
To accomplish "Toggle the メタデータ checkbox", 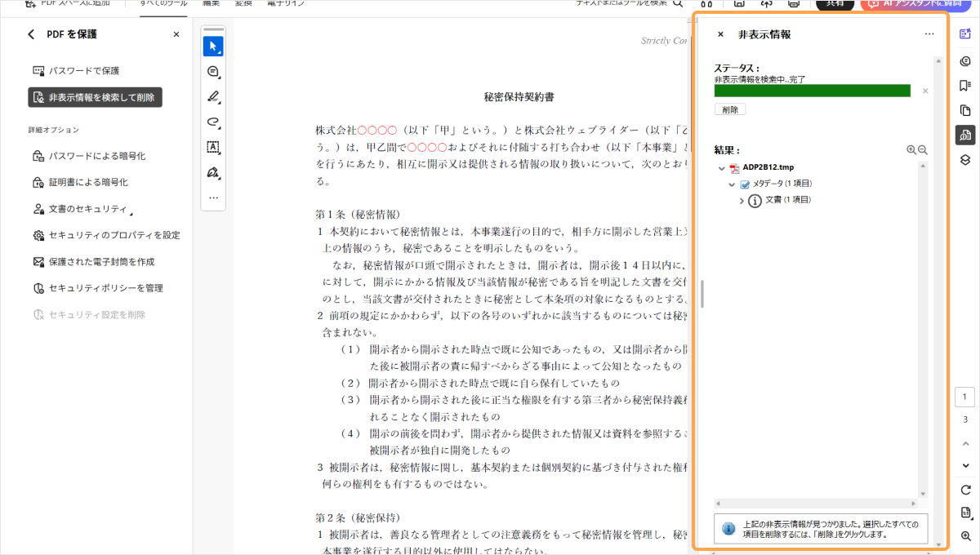I will (x=745, y=184).
